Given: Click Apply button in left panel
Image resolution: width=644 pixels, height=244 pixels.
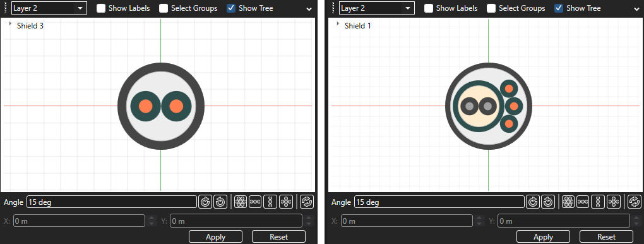Looking at the screenshot, I should click(x=216, y=236).
